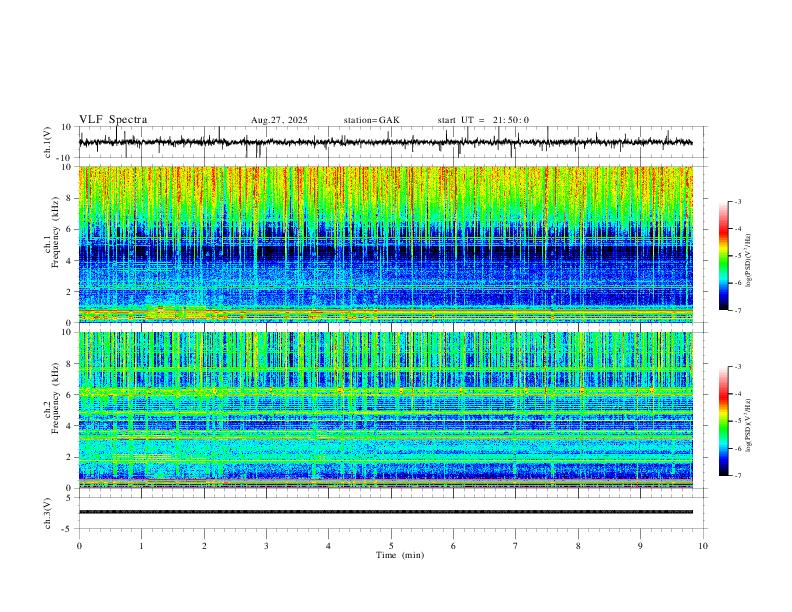Click time axis tick label '0'

click(79, 546)
